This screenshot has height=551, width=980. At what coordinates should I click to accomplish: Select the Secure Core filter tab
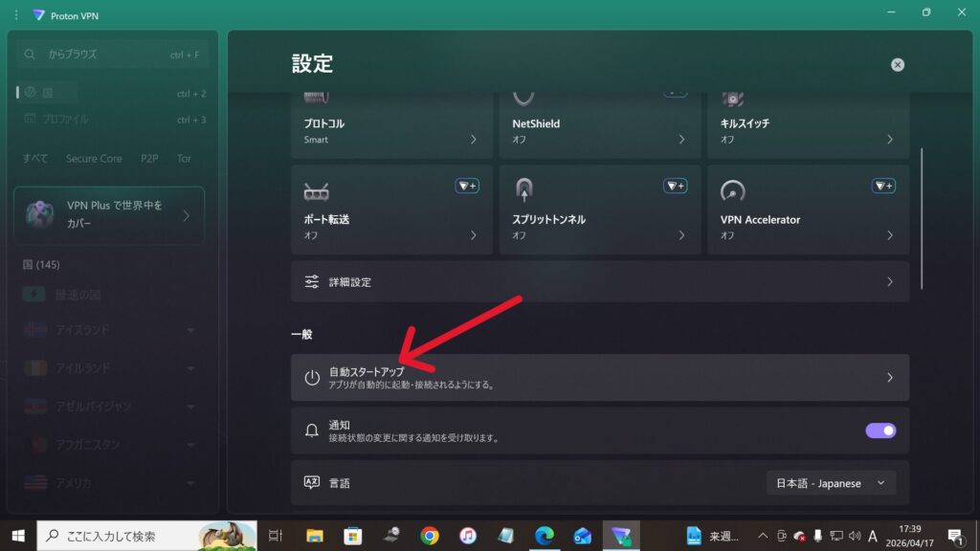click(x=94, y=159)
